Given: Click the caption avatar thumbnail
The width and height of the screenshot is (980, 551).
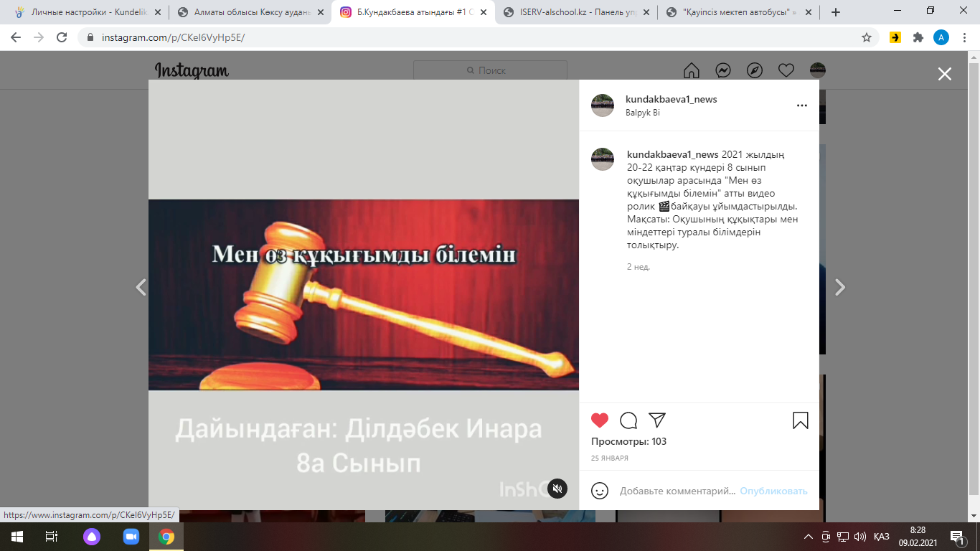Looking at the screenshot, I should pyautogui.click(x=603, y=159).
